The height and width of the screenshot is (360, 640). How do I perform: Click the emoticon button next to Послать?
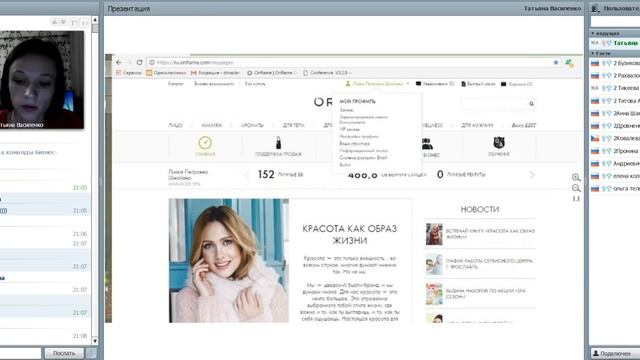91,353
